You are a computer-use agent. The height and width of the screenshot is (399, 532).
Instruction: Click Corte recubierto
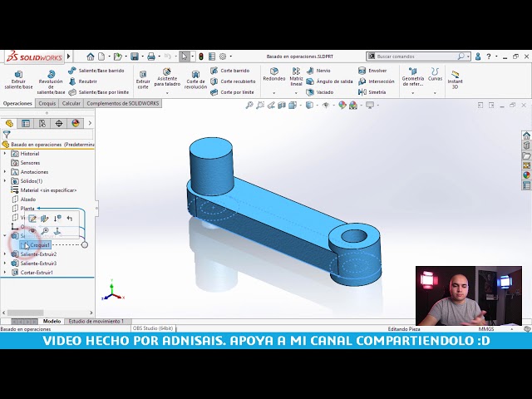pos(233,81)
